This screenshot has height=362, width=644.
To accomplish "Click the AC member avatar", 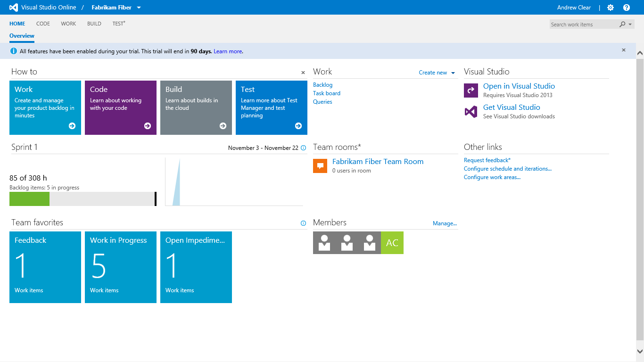I will [392, 243].
